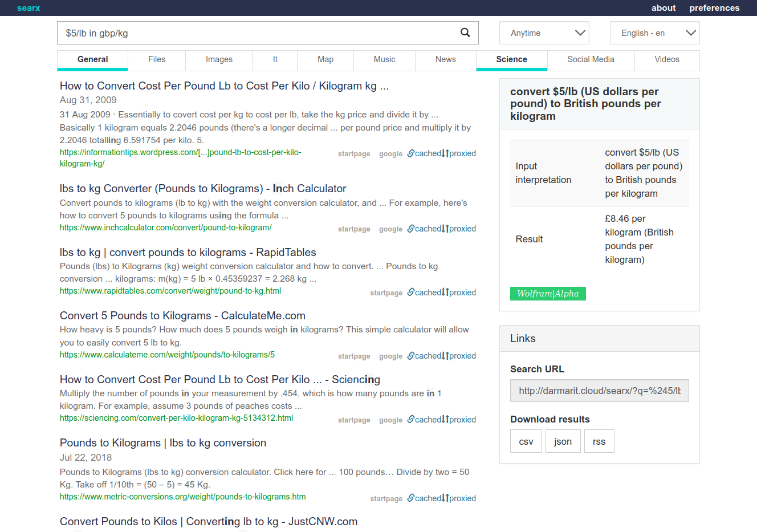Open cached link for inchcalculator.com result

424,229
